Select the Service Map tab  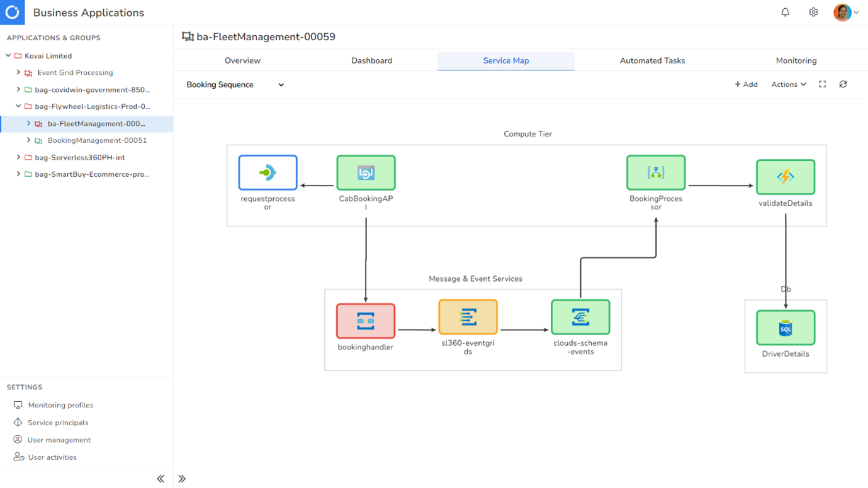506,61
